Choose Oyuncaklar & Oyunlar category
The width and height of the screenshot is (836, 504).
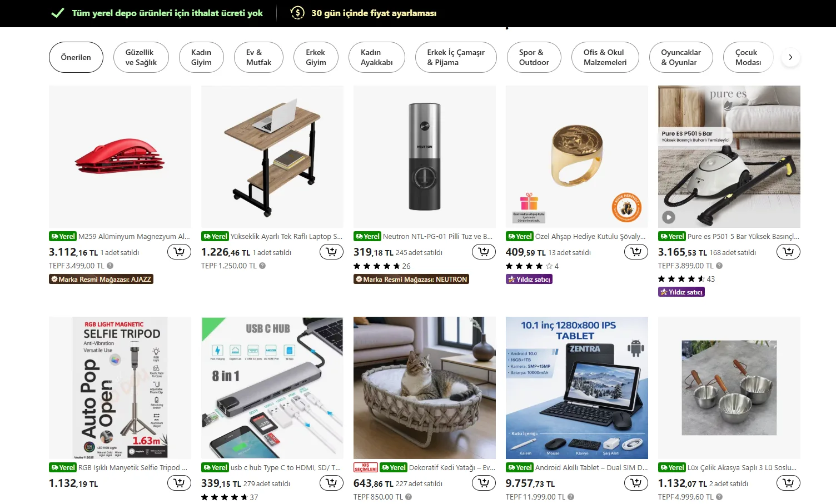[681, 57]
